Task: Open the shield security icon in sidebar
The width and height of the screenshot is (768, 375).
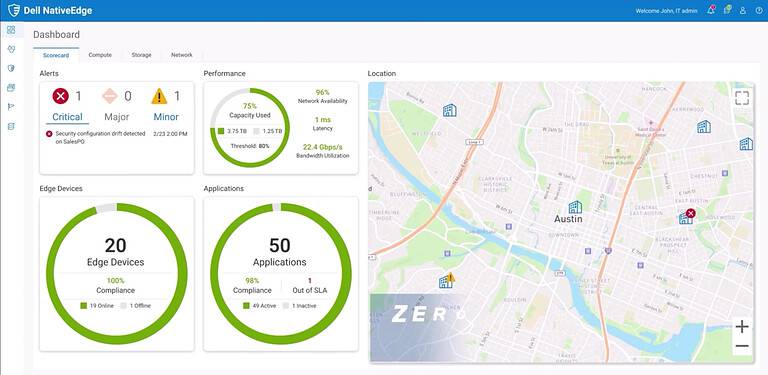Action: pyautogui.click(x=11, y=69)
